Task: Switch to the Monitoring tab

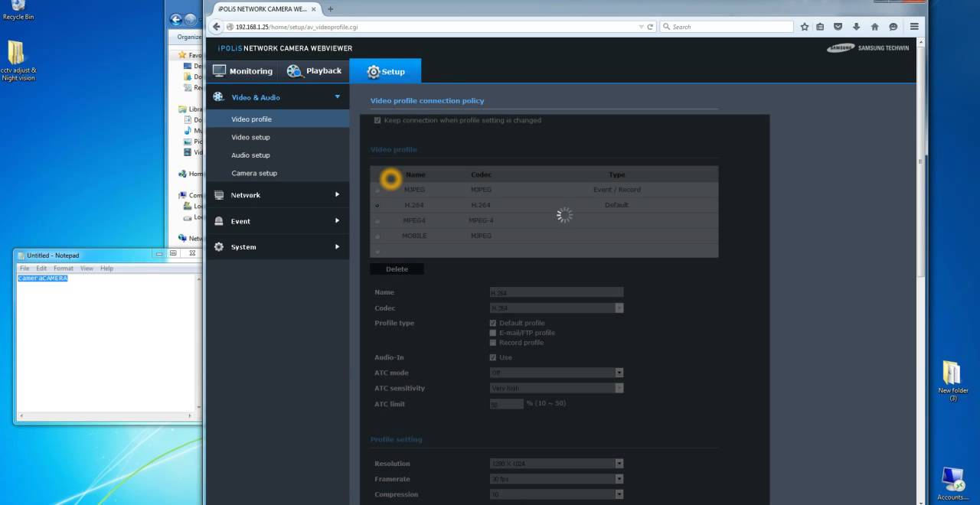Action: [x=242, y=71]
